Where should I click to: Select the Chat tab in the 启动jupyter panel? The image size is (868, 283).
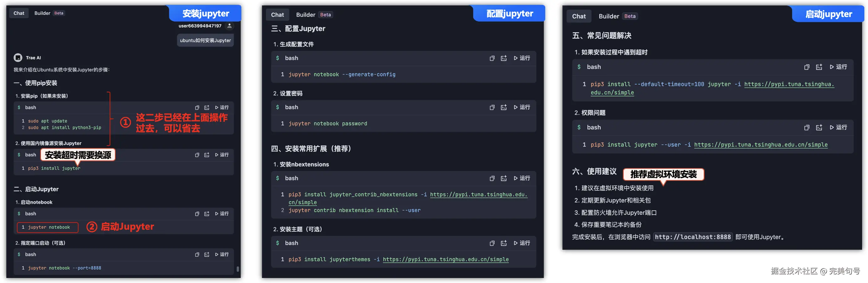(579, 16)
